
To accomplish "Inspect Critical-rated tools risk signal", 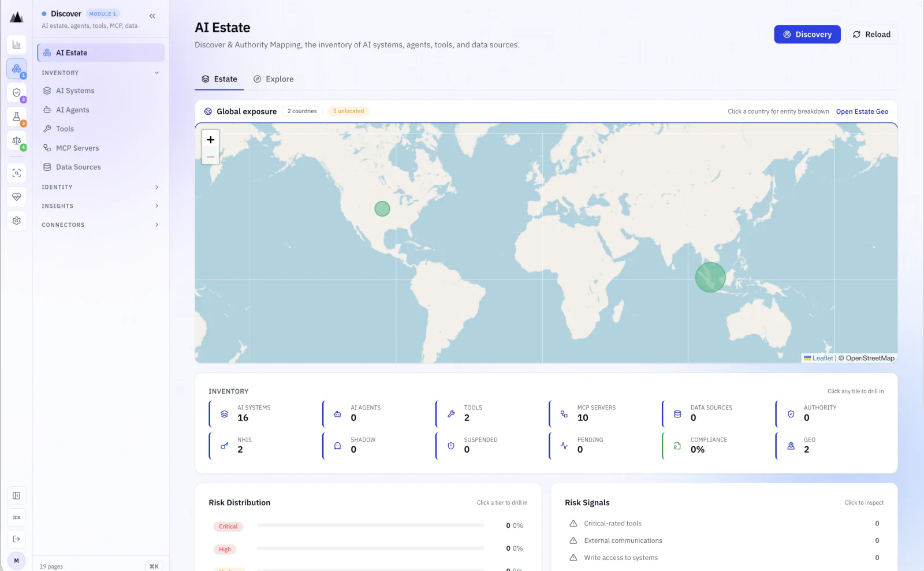I will click(x=724, y=524).
